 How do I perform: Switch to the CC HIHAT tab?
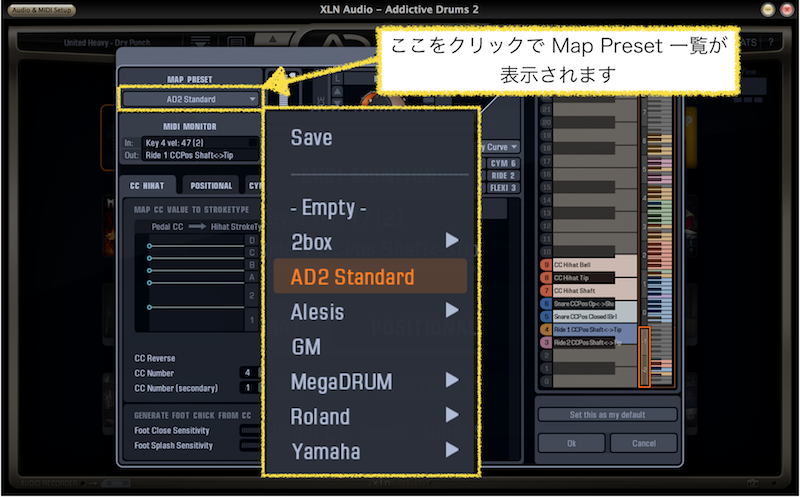tap(147, 186)
